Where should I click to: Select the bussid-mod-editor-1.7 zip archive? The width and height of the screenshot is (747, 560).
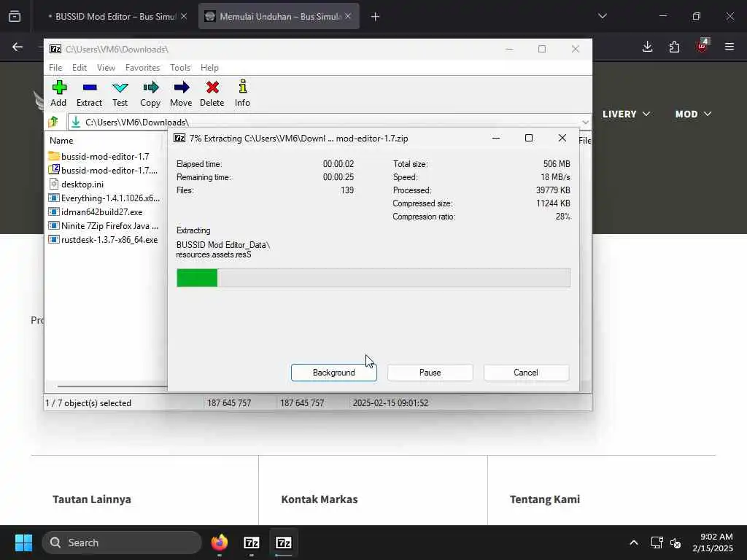tap(103, 170)
